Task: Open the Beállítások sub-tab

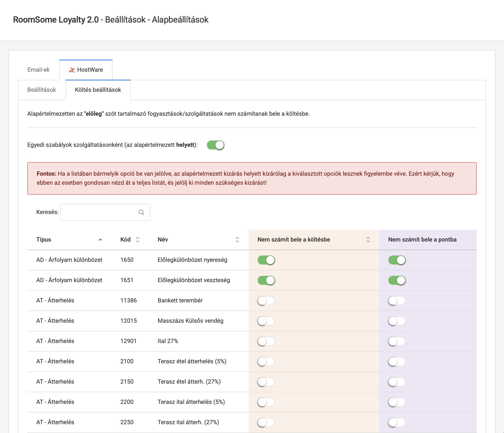Action: [x=42, y=90]
